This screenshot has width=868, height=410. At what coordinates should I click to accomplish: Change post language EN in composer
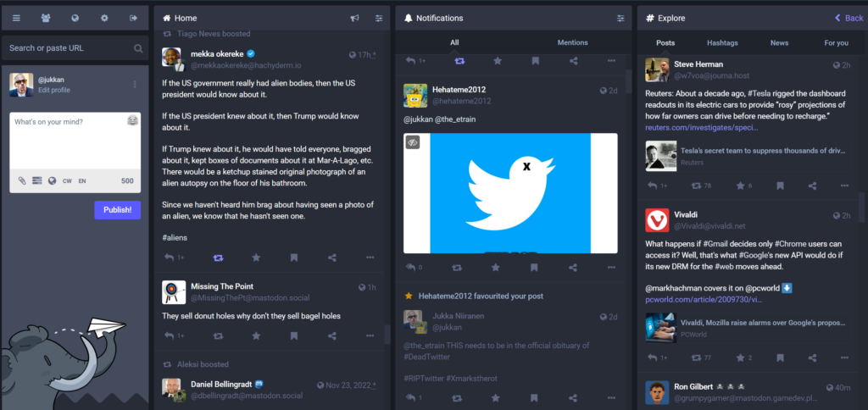82,181
